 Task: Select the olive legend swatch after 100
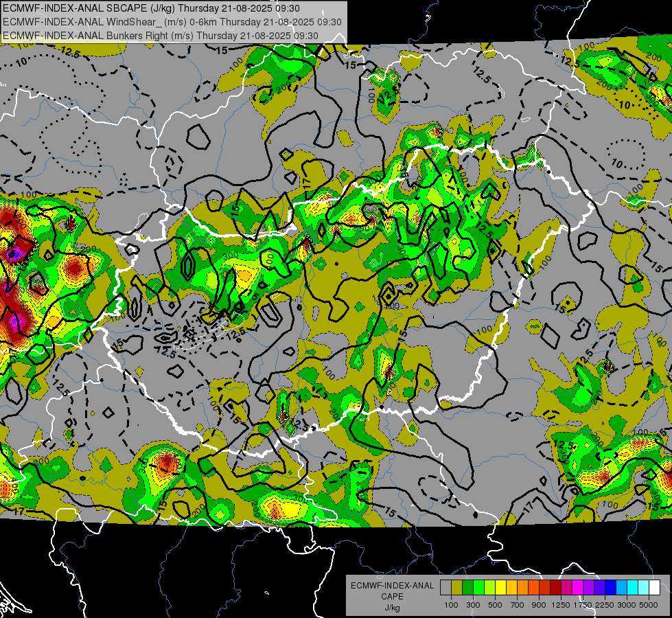coord(456,588)
